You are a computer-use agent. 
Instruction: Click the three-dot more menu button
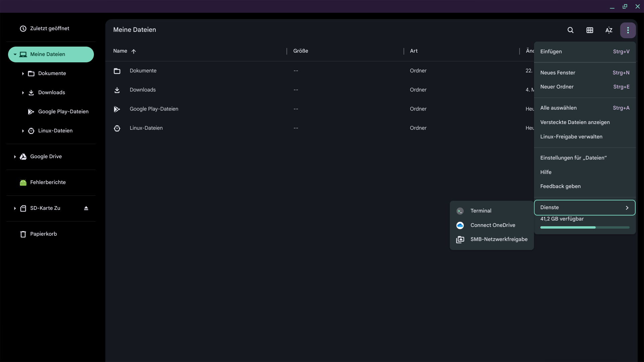628,30
